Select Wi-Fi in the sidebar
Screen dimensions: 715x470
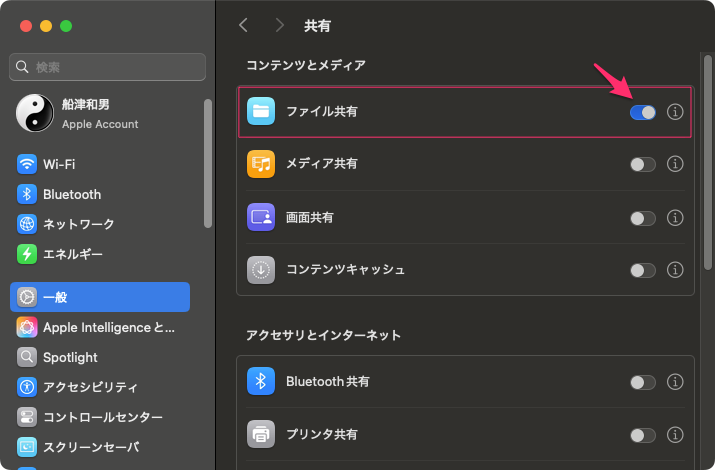(59, 164)
